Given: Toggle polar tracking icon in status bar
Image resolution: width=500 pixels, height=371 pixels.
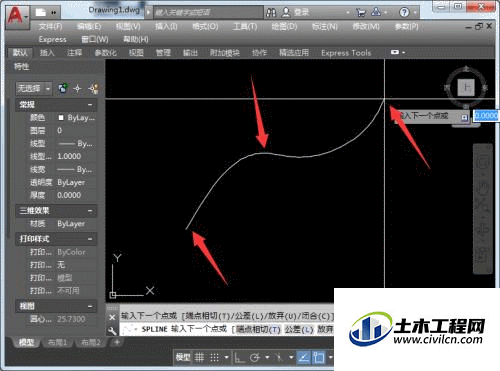Looking at the screenshot, I should click(x=255, y=358).
